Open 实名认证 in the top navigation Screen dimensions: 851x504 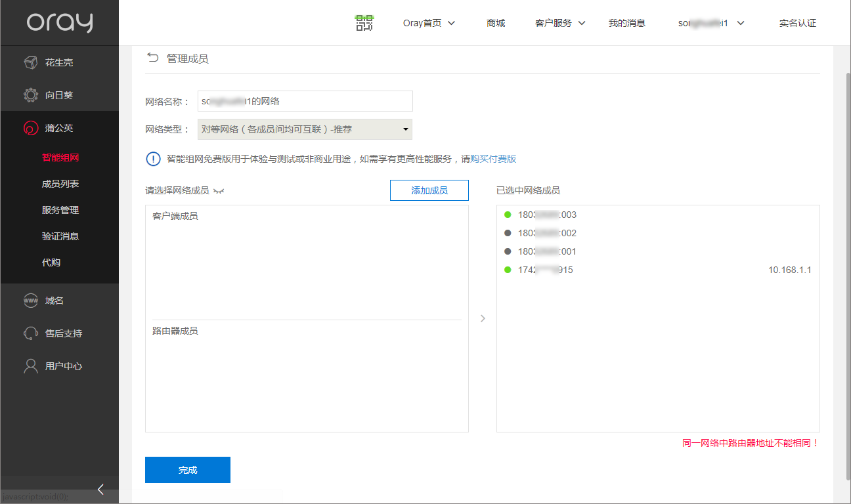click(798, 23)
